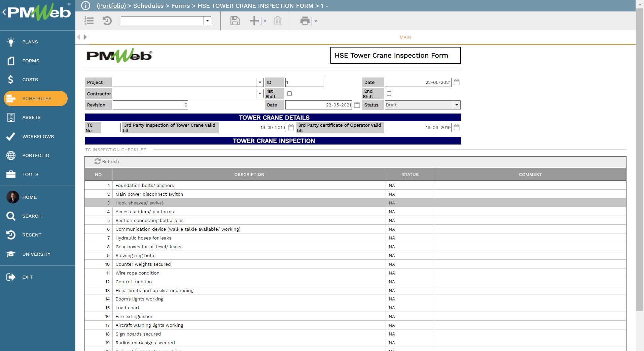Open the Forms module
This screenshot has height=351, width=644.
31,61
